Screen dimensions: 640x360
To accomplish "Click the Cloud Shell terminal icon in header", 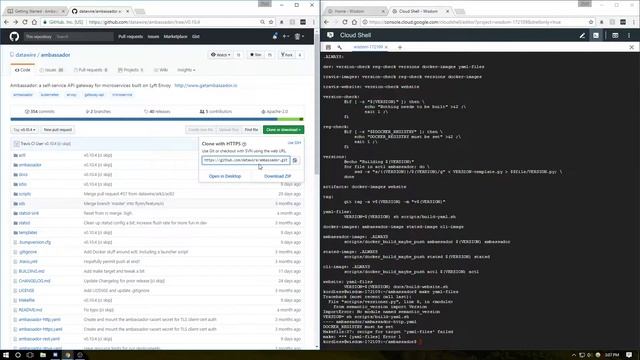I will (x=596, y=36).
